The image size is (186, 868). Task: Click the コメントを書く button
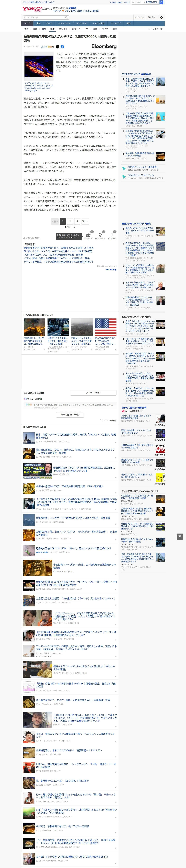tap(93, 393)
